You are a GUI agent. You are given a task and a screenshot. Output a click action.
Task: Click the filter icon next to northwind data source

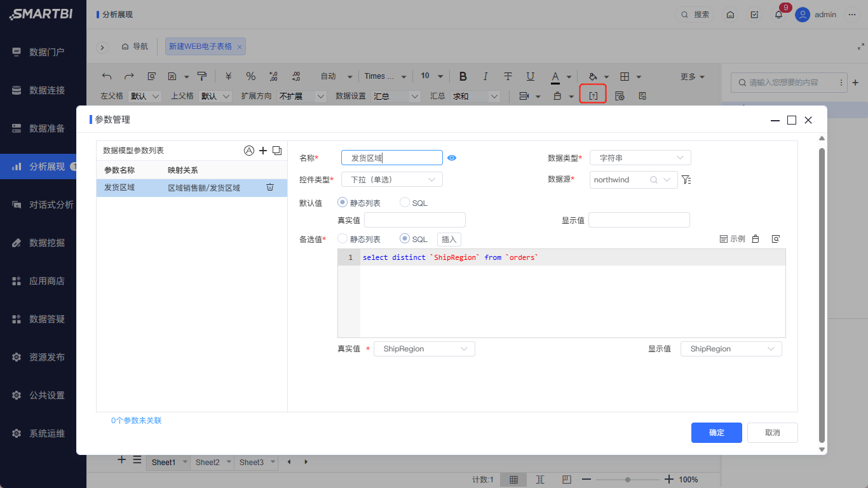click(686, 180)
